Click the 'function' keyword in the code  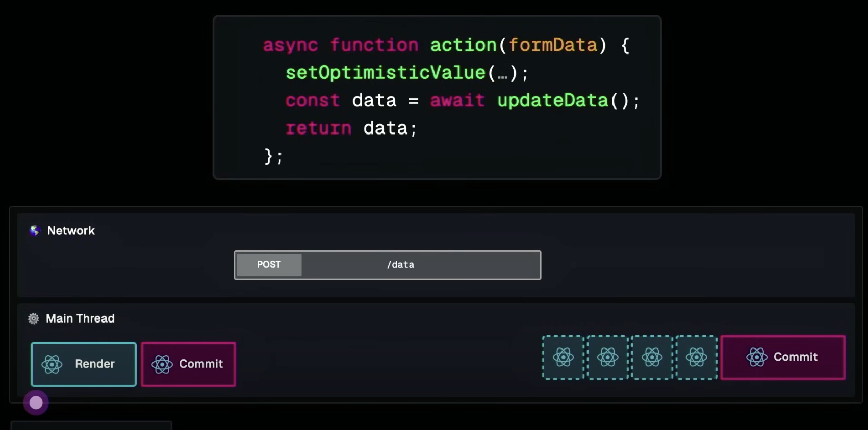(374, 45)
